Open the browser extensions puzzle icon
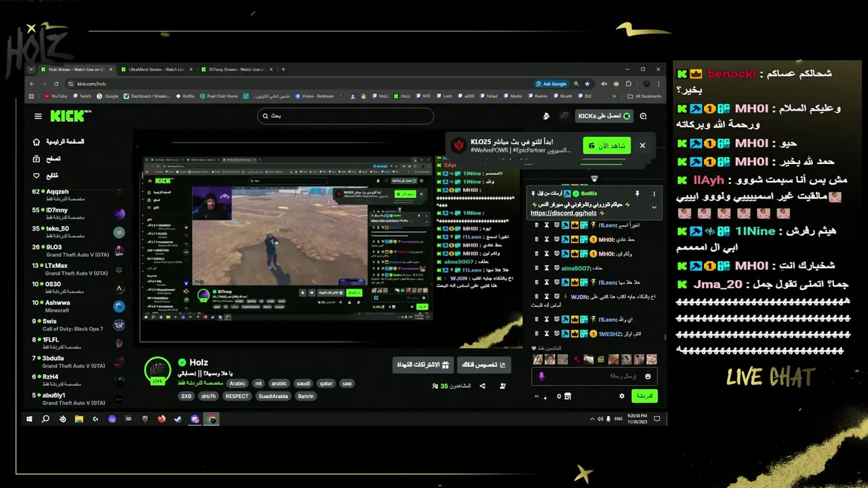The image size is (868, 488). (629, 83)
